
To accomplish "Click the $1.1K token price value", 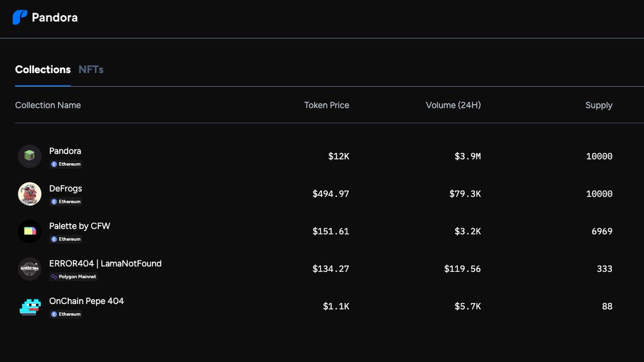I will click(x=336, y=306).
